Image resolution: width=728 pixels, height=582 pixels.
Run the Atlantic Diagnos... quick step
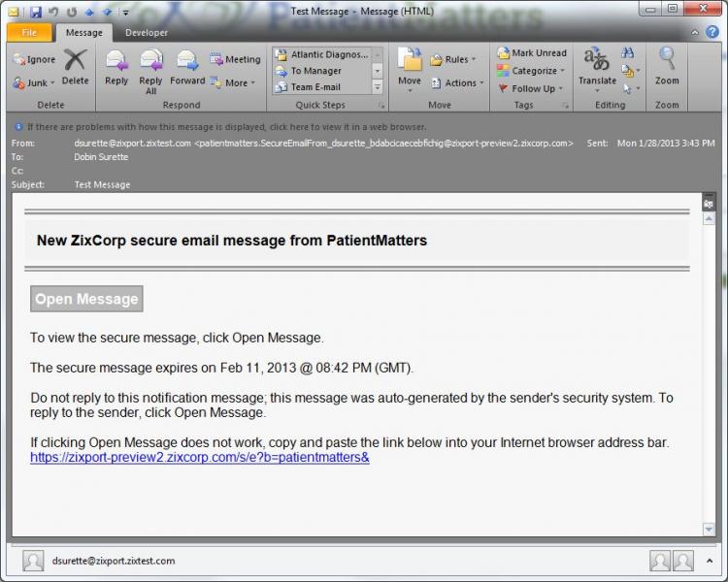[x=322, y=54]
